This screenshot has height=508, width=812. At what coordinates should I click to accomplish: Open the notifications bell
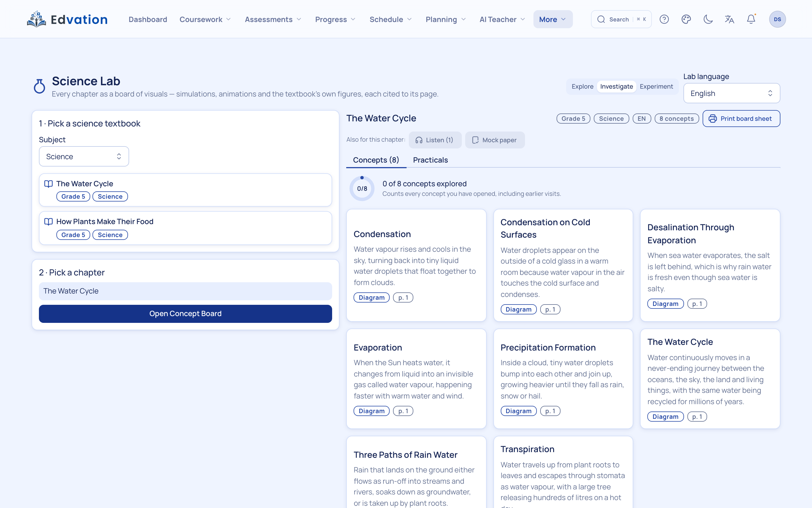click(x=751, y=19)
